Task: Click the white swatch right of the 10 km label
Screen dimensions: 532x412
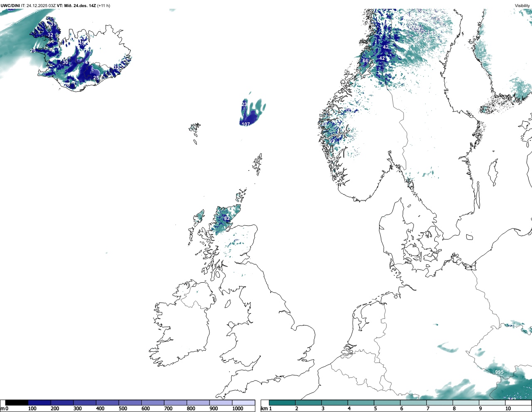Action: pos(518,402)
